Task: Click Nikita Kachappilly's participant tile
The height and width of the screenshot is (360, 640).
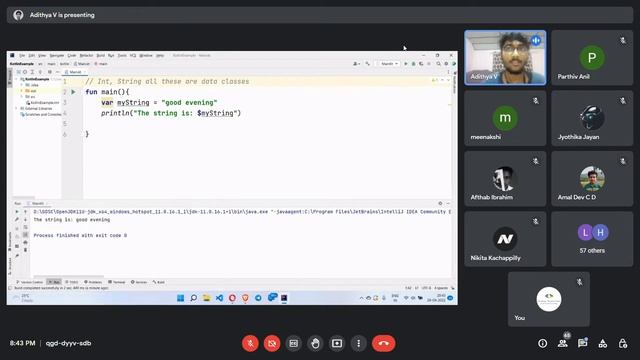Action: click(505, 239)
